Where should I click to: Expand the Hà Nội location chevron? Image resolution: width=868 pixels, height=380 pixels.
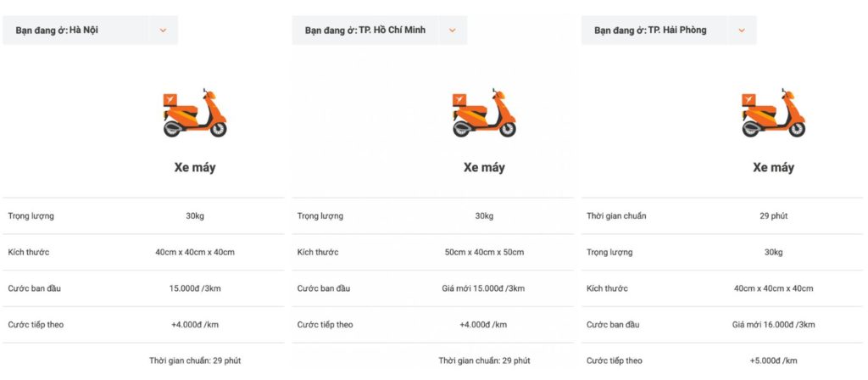(x=163, y=31)
